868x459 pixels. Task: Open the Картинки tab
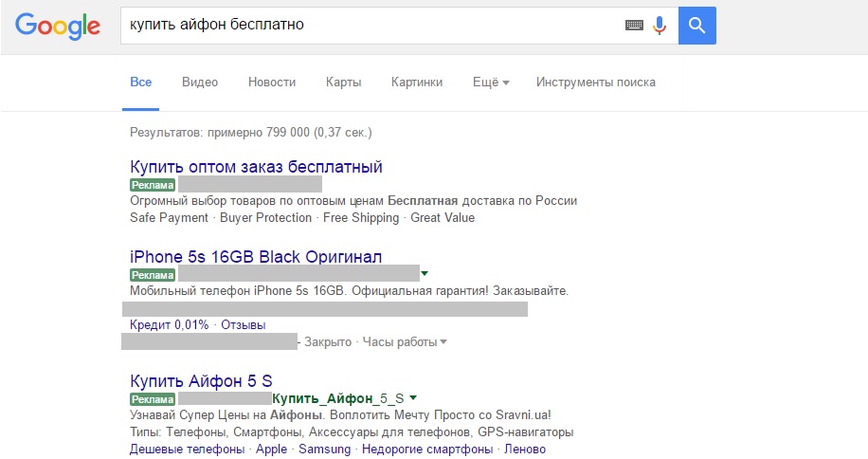(417, 82)
